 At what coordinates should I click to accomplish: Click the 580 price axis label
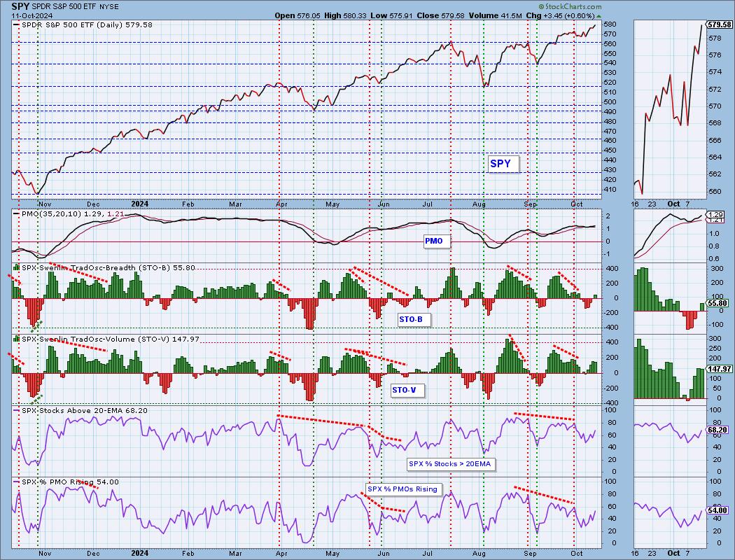click(610, 24)
